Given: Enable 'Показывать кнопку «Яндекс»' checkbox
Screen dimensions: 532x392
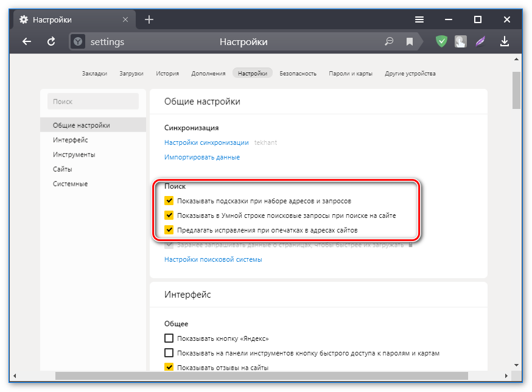Looking at the screenshot, I should coord(169,338).
